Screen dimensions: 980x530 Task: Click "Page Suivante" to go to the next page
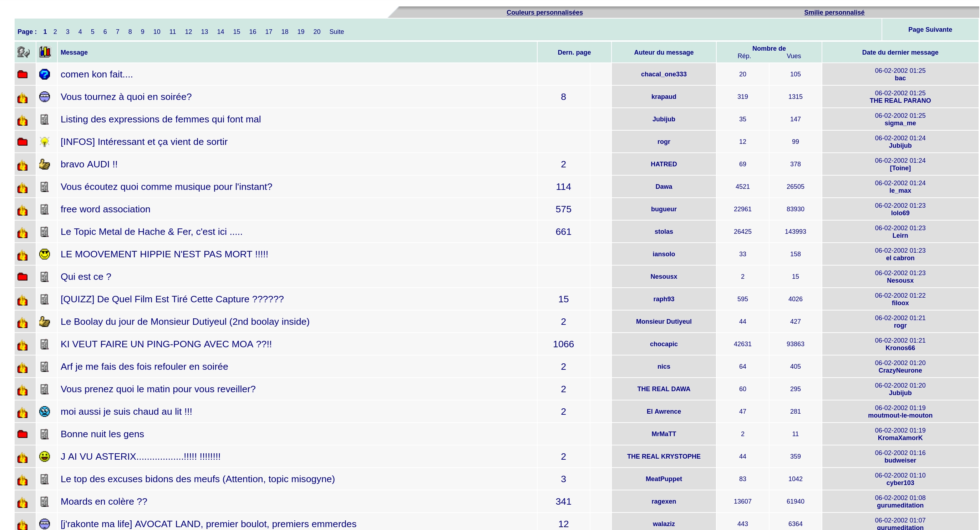(930, 30)
